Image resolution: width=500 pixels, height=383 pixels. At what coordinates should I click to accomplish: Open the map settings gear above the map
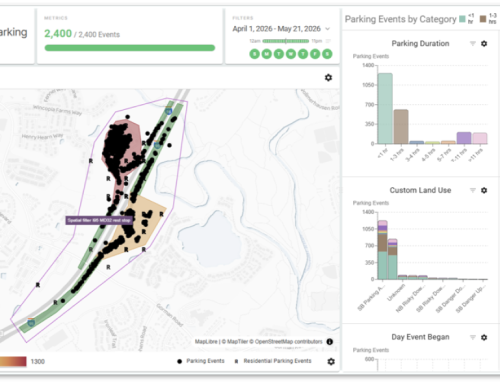click(x=328, y=78)
